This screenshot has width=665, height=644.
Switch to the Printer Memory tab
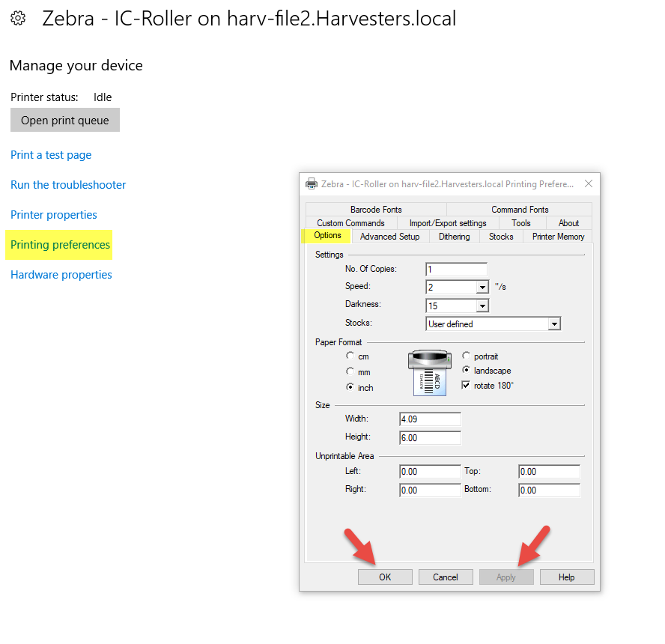pyautogui.click(x=558, y=237)
